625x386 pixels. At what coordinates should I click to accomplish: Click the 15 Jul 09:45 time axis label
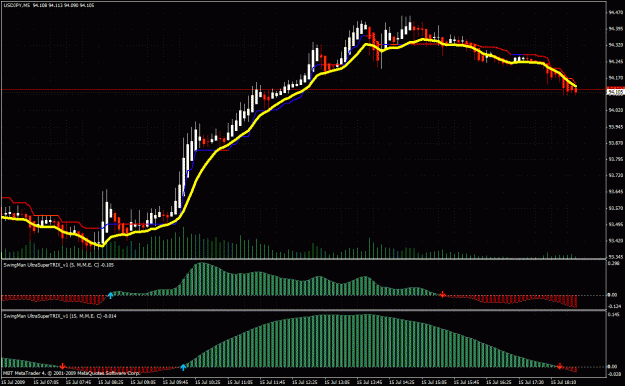[175, 382]
